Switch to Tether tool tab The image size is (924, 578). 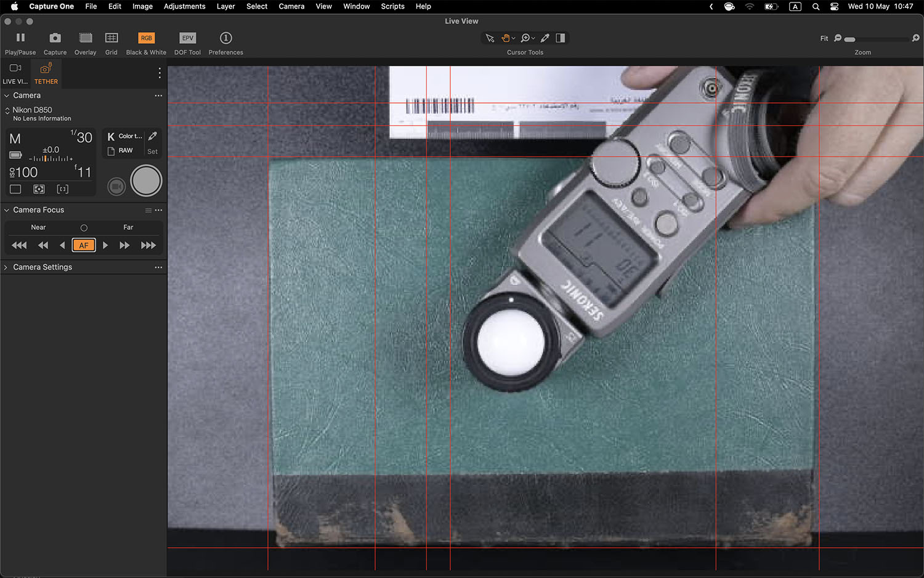coord(46,73)
